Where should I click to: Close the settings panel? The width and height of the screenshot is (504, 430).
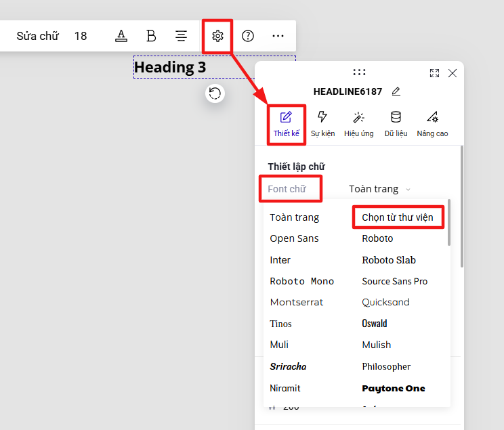(453, 73)
